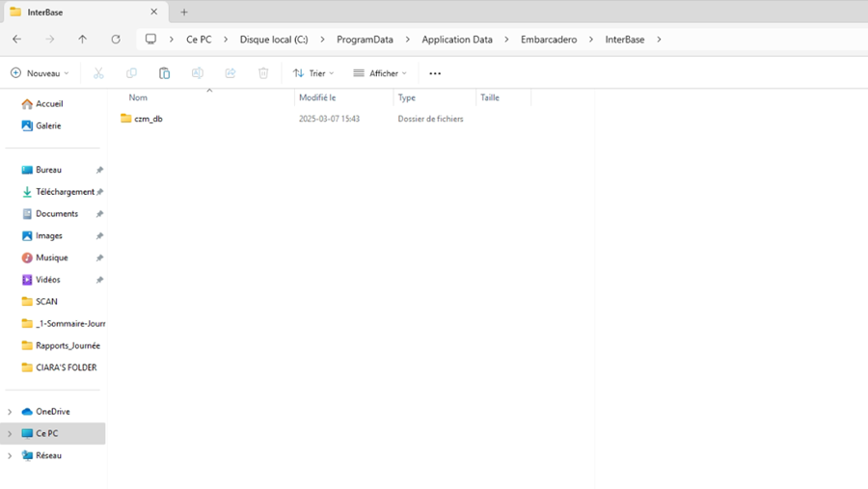Click the Cut scissors icon
The width and height of the screenshot is (868, 489).
point(98,73)
